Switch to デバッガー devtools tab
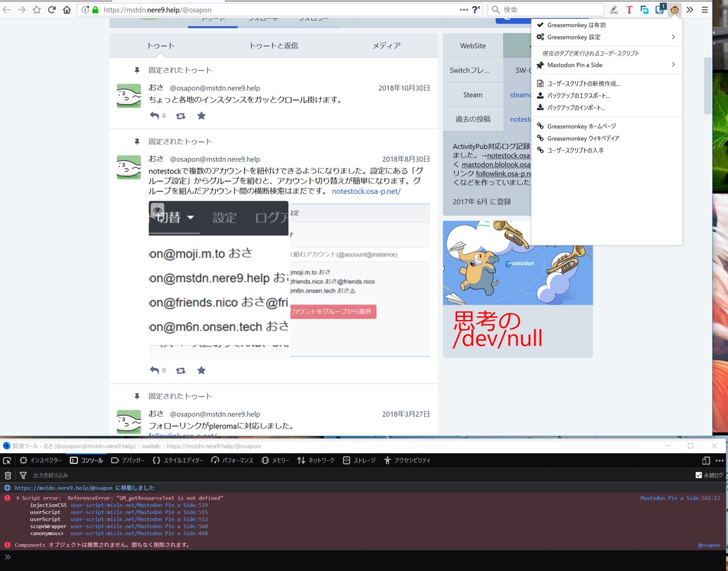 click(127, 461)
